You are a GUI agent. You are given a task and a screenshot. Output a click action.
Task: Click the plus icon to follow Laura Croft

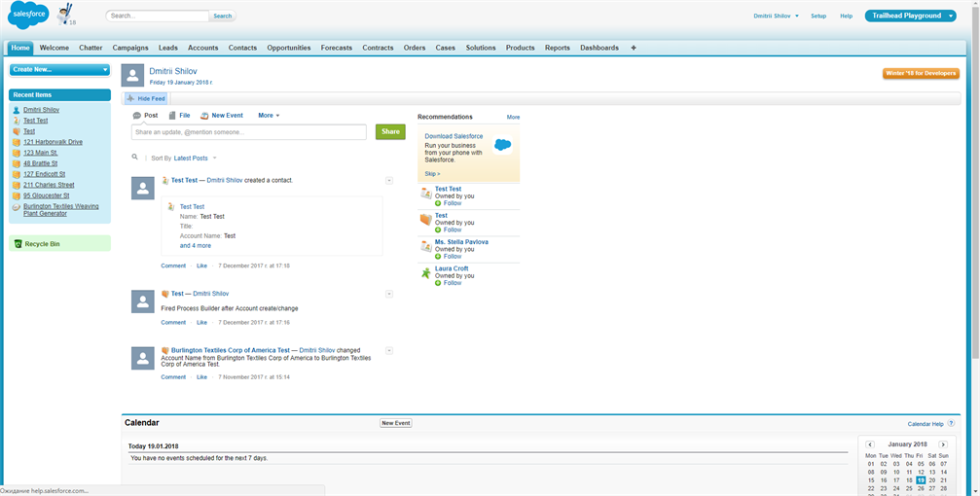(x=438, y=283)
